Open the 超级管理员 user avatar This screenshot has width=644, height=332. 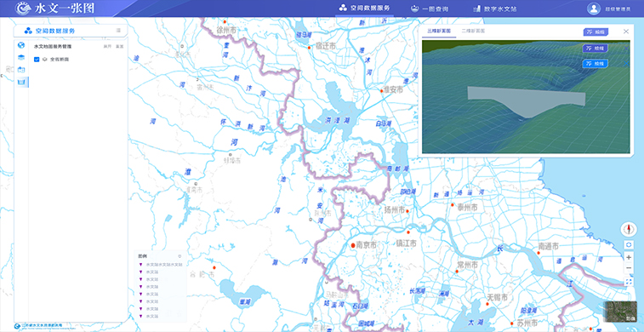pos(593,9)
